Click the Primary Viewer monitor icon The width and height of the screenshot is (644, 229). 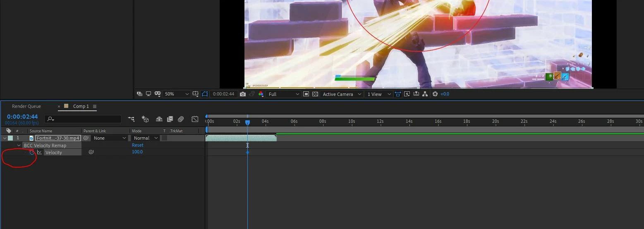148,94
